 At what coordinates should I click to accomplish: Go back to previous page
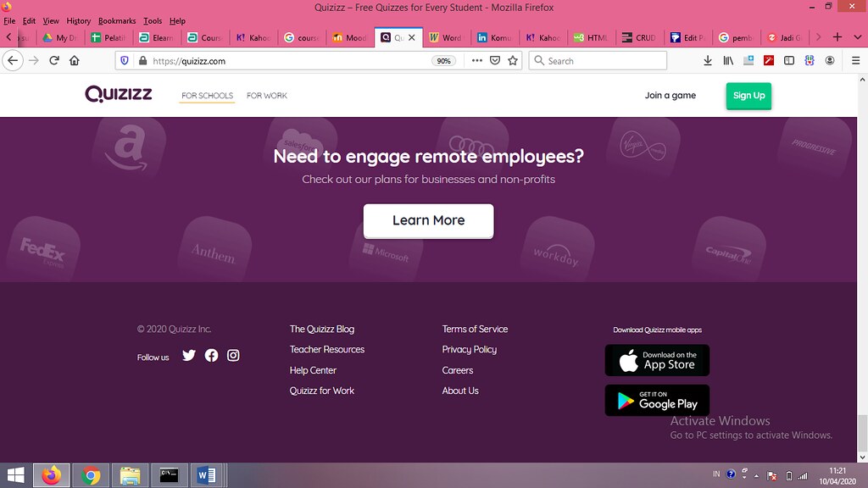tap(13, 61)
